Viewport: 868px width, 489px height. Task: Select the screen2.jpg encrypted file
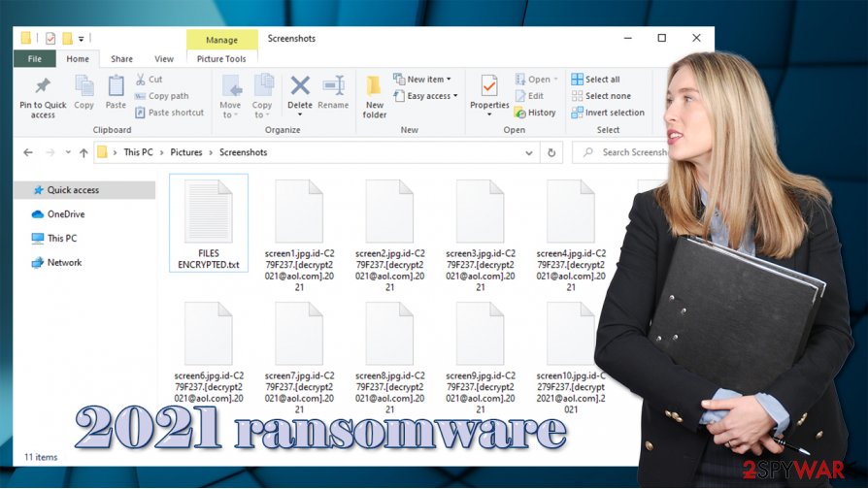[x=389, y=235]
